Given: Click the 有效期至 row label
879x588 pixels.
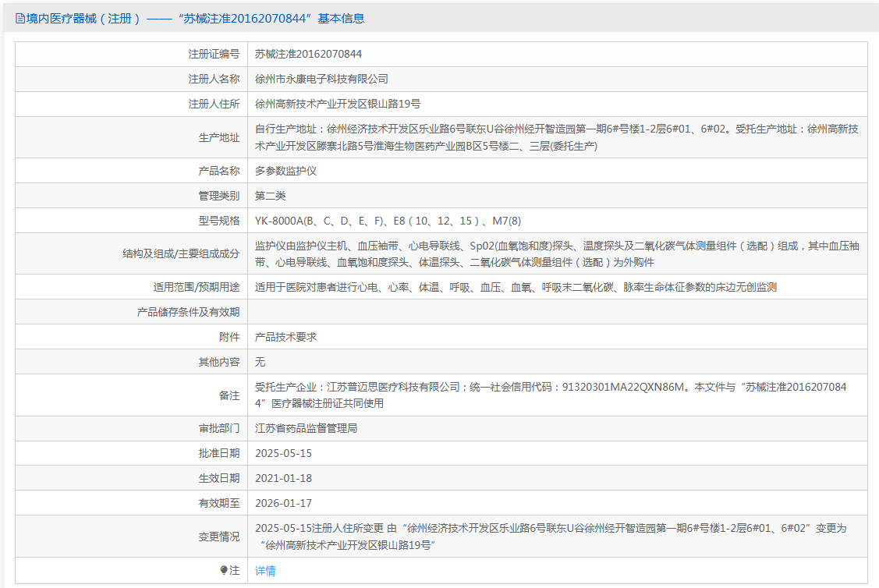Looking at the screenshot, I should pyautogui.click(x=218, y=503).
